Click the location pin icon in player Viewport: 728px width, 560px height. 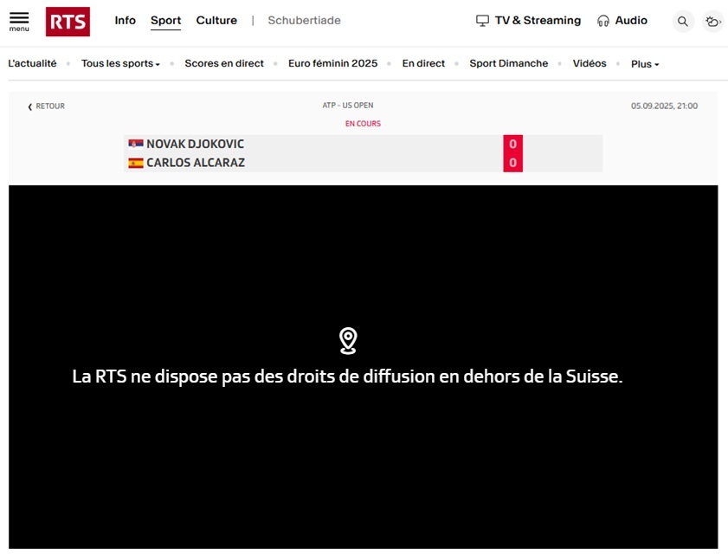(x=348, y=341)
